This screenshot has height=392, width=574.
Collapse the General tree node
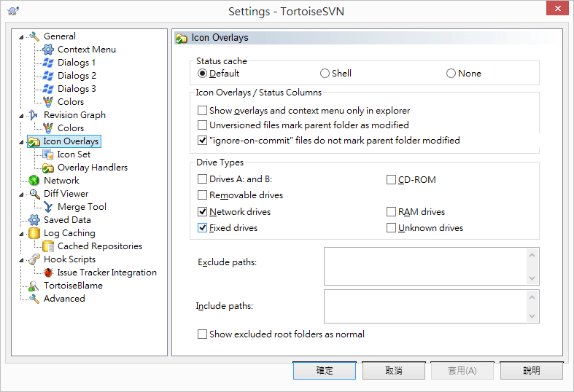pos(23,36)
